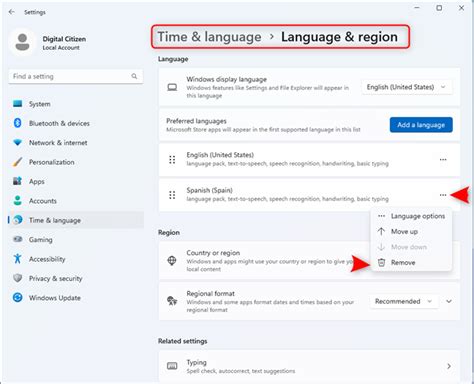Image resolution: width=474 pixels, height=384 pixels.
Task: Select Move up in the context menu
Action: (411, 231)
